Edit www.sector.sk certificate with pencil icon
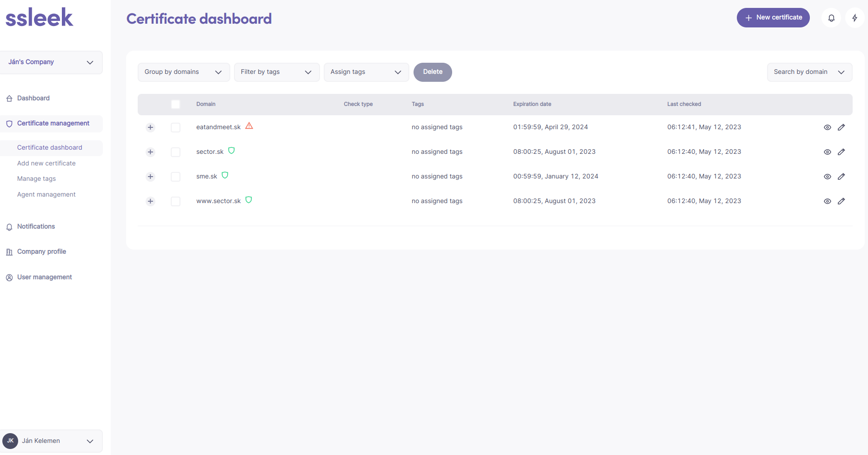 coord(841,201)
